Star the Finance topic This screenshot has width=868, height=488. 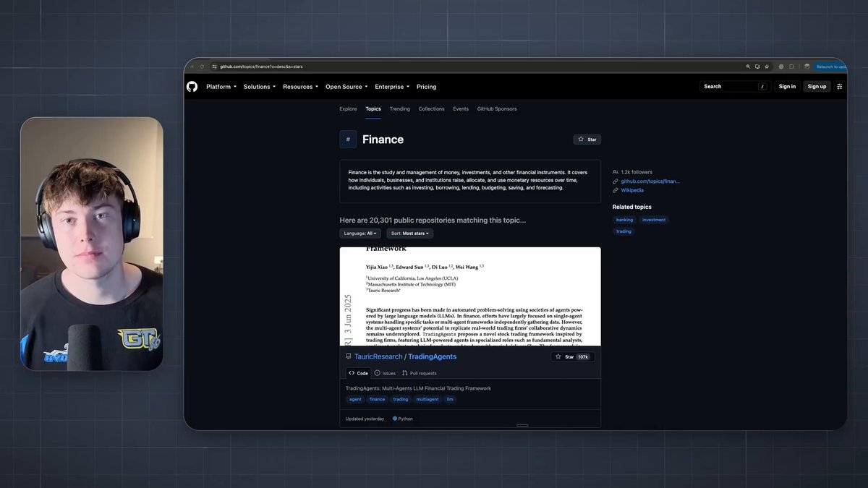coord(587,140)
